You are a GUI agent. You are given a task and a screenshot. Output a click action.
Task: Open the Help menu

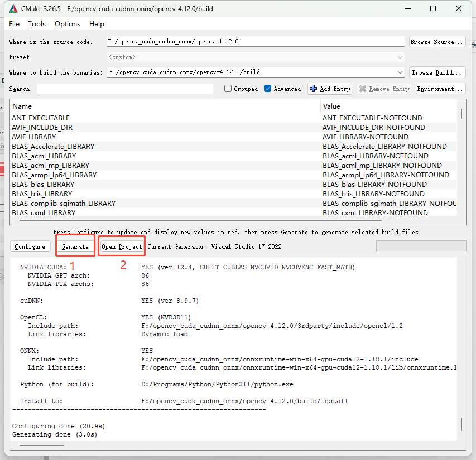point(97,24)
